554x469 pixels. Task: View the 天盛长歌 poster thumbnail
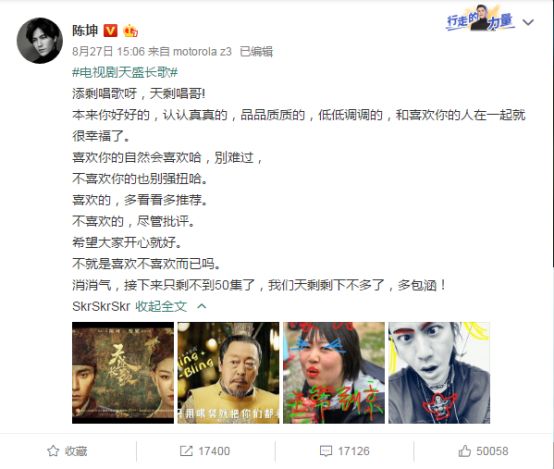pyautogui.click(x=123, y=373)
